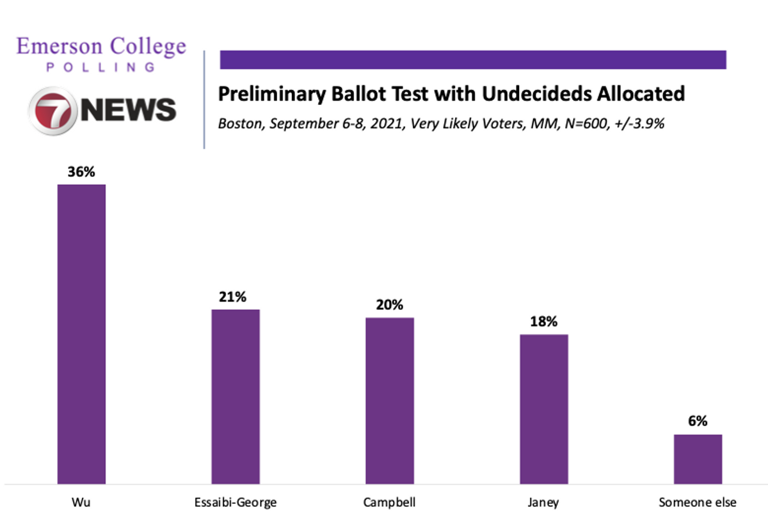The height and width of the screenshot is (532, 768).
Task: Click the 21% data label
Action: pyautogui.click(x=236, y=297)
